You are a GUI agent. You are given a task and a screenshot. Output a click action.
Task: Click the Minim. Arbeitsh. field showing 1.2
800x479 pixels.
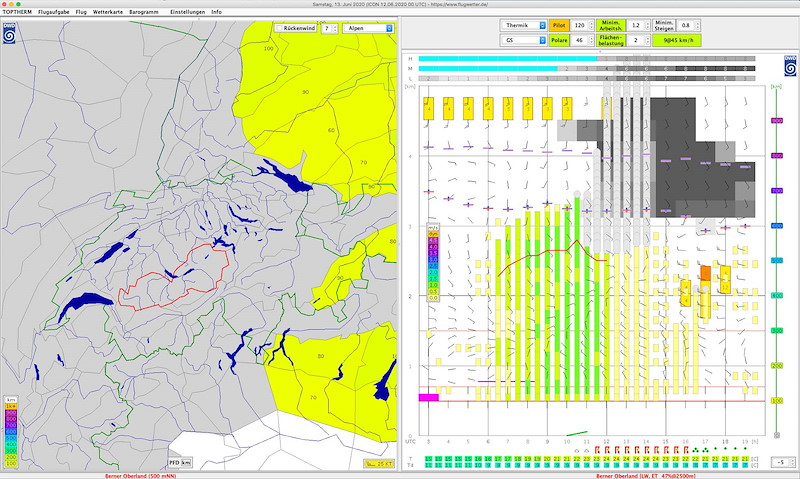(636, 25)
